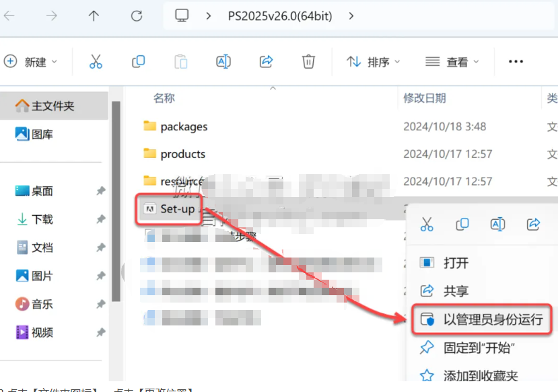This screenshot has height=392, width=558.
Task: Navigate up one folder level
Action: click(x=94, y=15)
